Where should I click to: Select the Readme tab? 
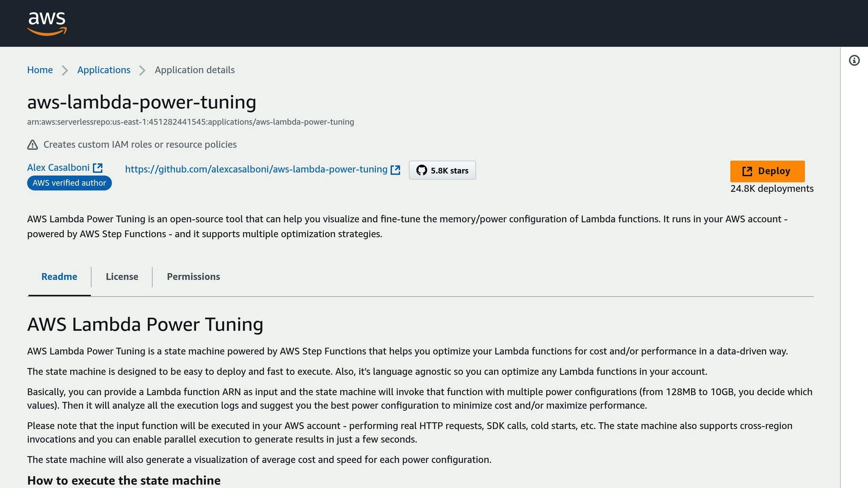tap(59, 277)
